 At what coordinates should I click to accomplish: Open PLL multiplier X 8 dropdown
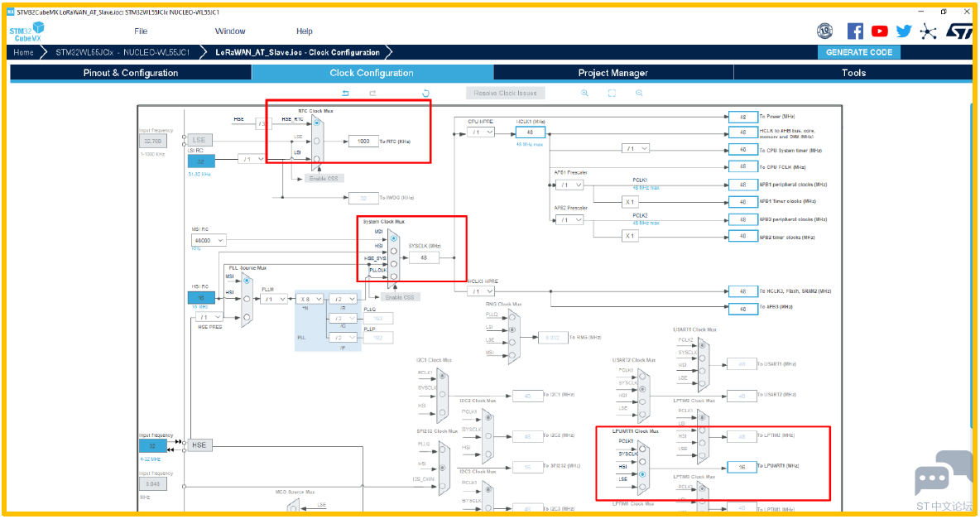pyautogui.click(x=310, y=299)
